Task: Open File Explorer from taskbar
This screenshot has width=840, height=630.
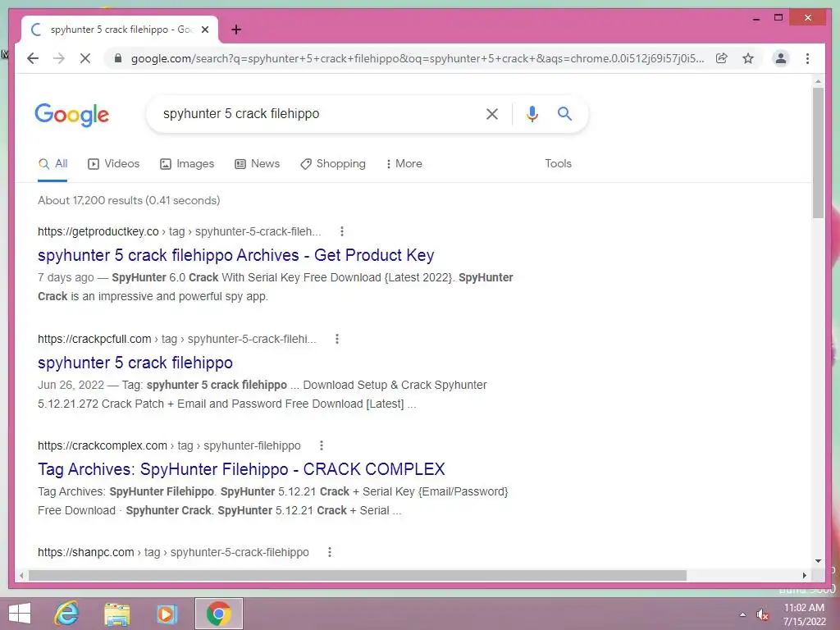Action: [x=116, y=614]
